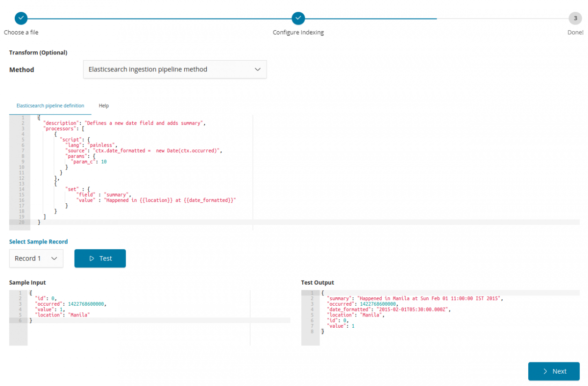
Task: Click inside the Test Output editor
Action: click(x=441, y=317)
